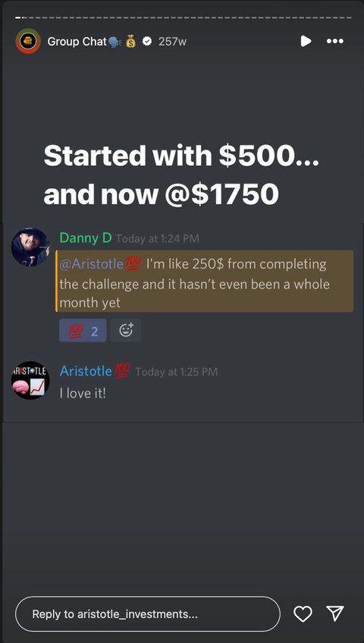The width and height of the screenshot is (364, 643).
Task: Open the Group Chat profile avatar
Action: pos(28,41)
